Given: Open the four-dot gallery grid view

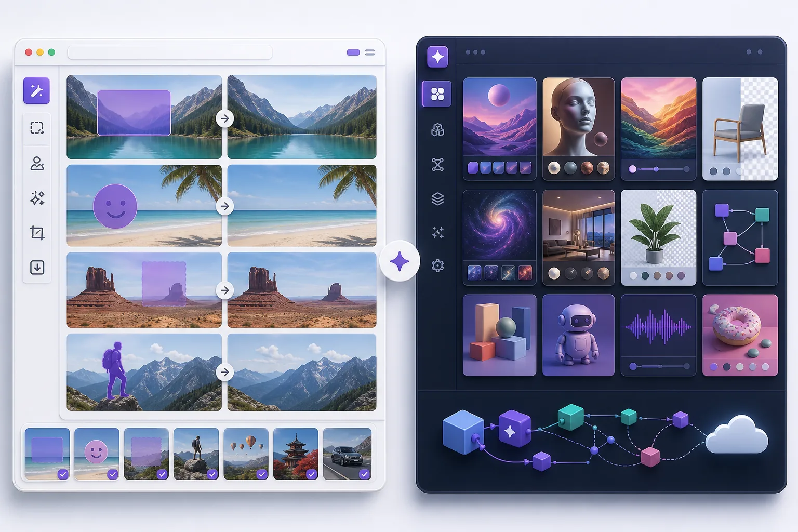Looking at the screenshot, I should point(437,94).
